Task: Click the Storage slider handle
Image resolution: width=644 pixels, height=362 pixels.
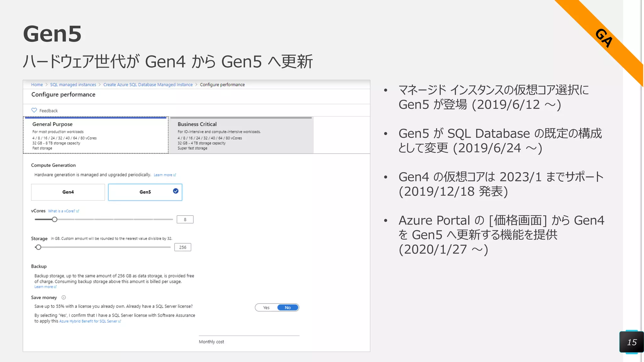Action: 38,247
